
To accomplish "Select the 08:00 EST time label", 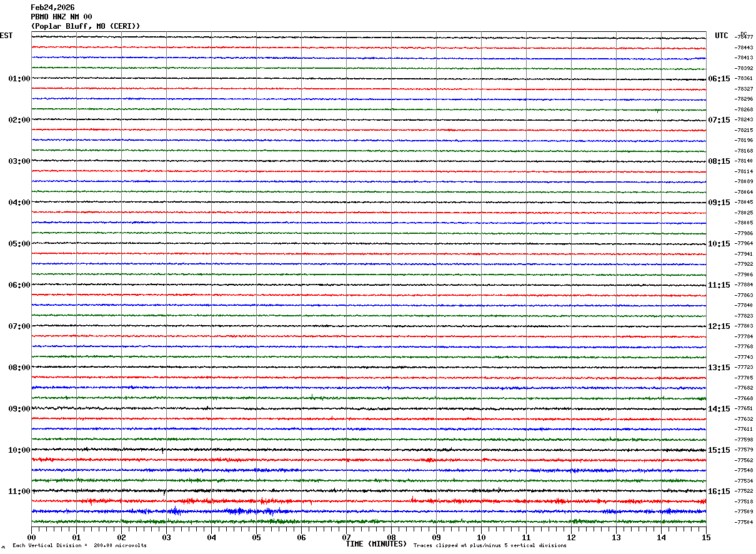I will (19, 368).
